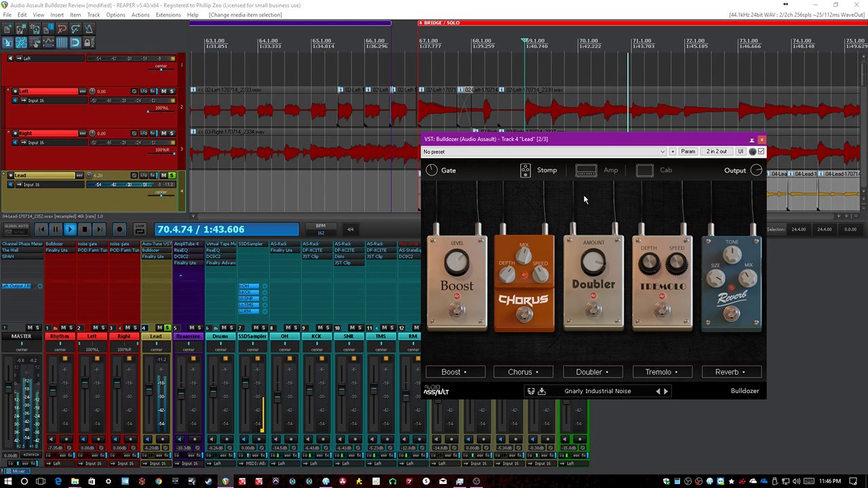Toggle item grouping toolbar icon
Screen dimensions: 868x488
point(21,43)
